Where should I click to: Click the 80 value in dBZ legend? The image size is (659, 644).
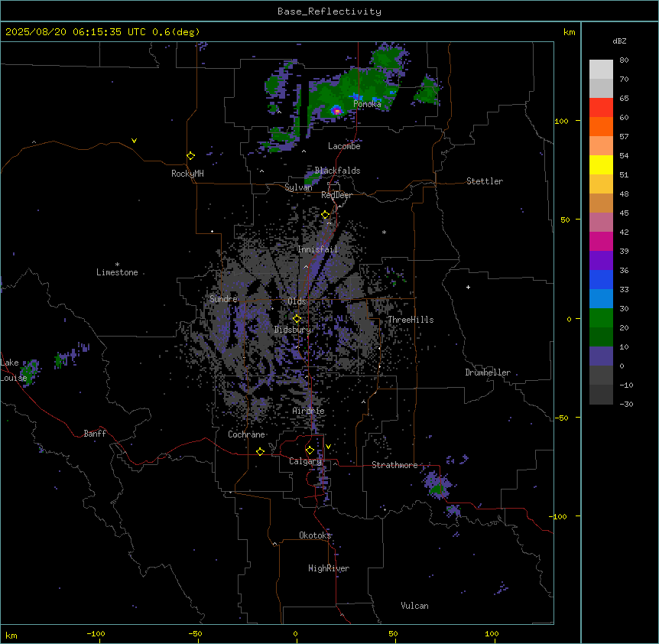(624, 60)
